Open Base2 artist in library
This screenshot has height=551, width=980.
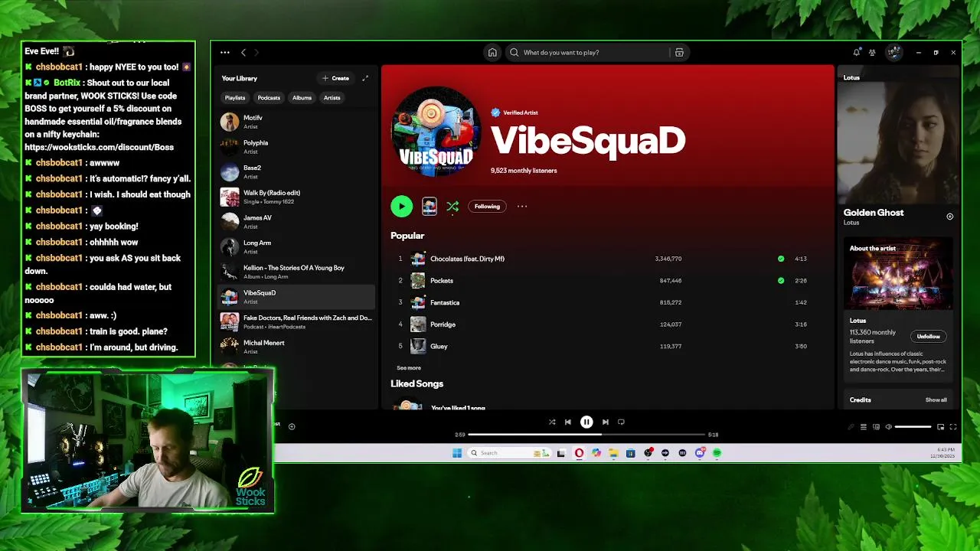[296, 171]
